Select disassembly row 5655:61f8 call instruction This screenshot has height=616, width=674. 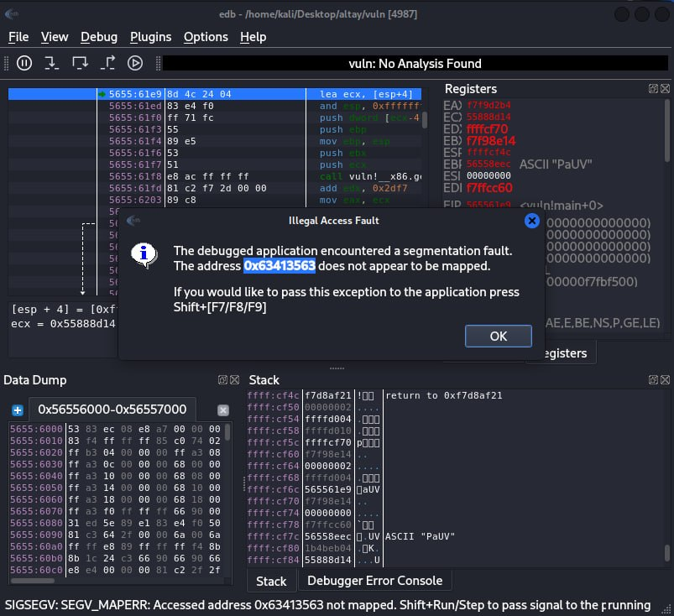(215, 176)
